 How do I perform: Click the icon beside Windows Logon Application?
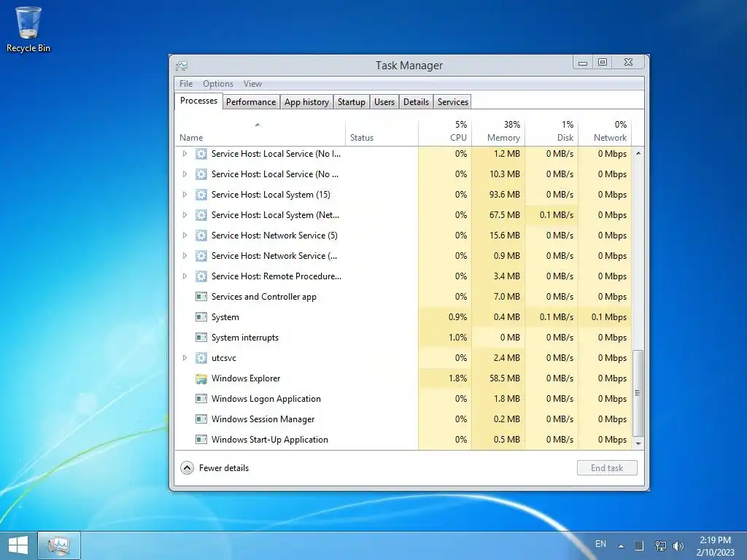(201, 399)
